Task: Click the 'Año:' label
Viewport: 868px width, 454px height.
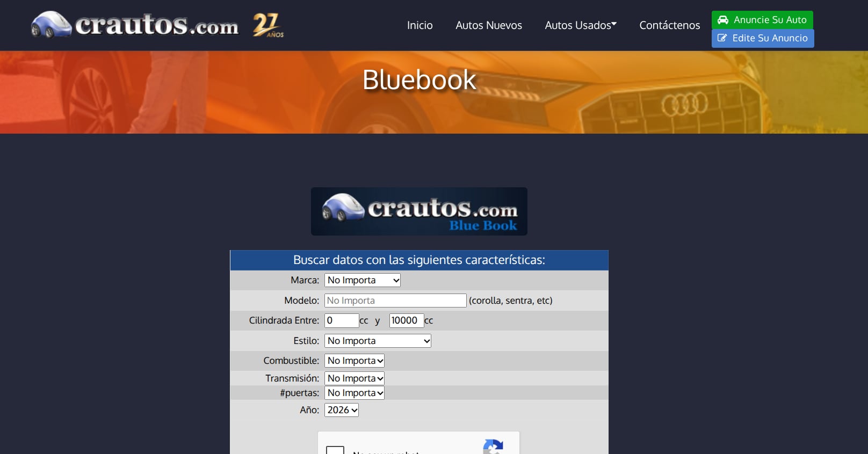Action: point(309,410)
